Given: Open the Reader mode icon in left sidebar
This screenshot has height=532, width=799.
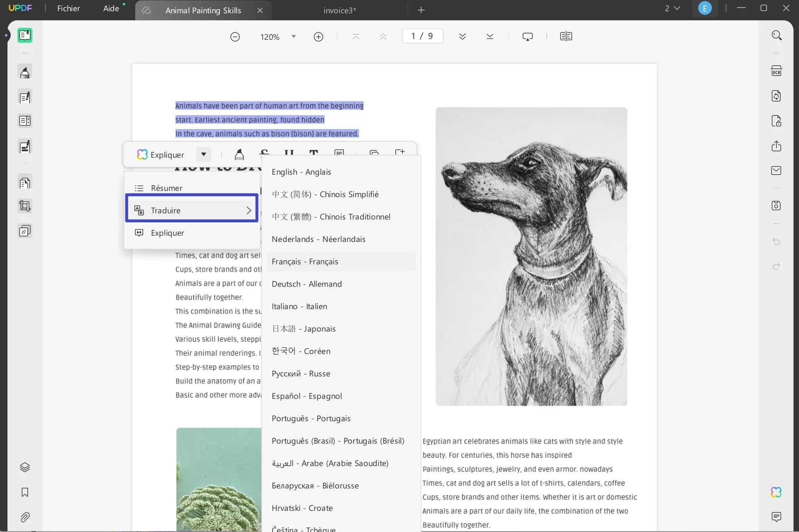Looking at the screenshot, I should click(x=25, y=35).
